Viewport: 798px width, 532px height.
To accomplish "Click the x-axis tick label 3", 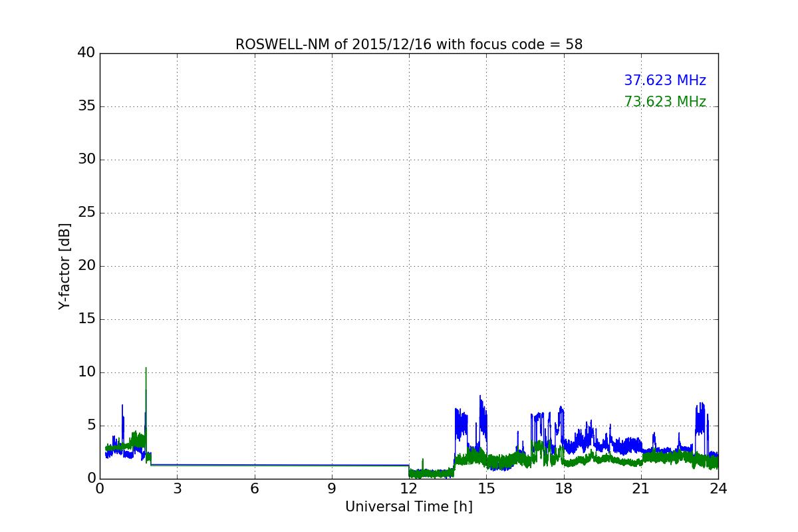I will point(177,489).
